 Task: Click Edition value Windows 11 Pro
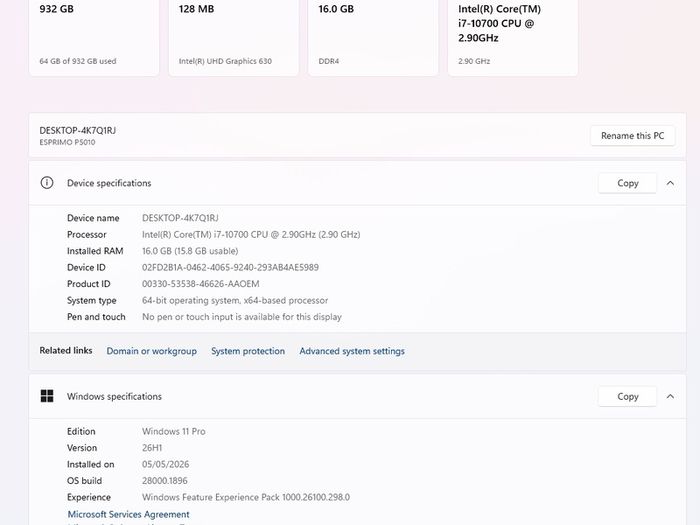coord(174,431)
